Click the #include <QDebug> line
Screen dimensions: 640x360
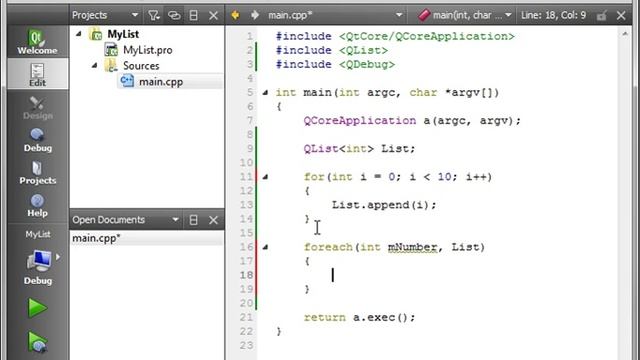pyautogui.click(x=335, y=64)
